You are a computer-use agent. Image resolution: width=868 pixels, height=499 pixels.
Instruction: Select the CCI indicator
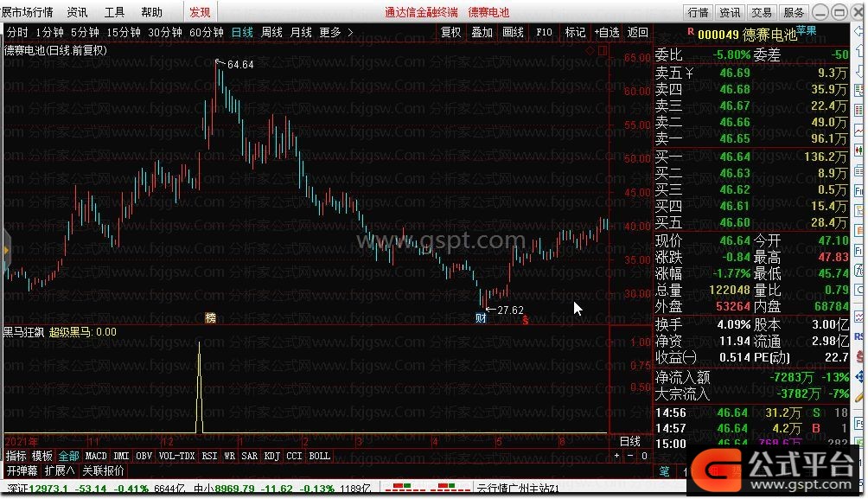click(294, 456)
